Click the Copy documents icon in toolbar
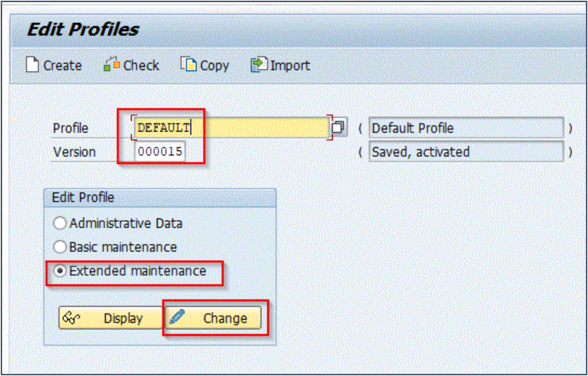The width and height of the screenshot is (588, 376). (189, 65)
